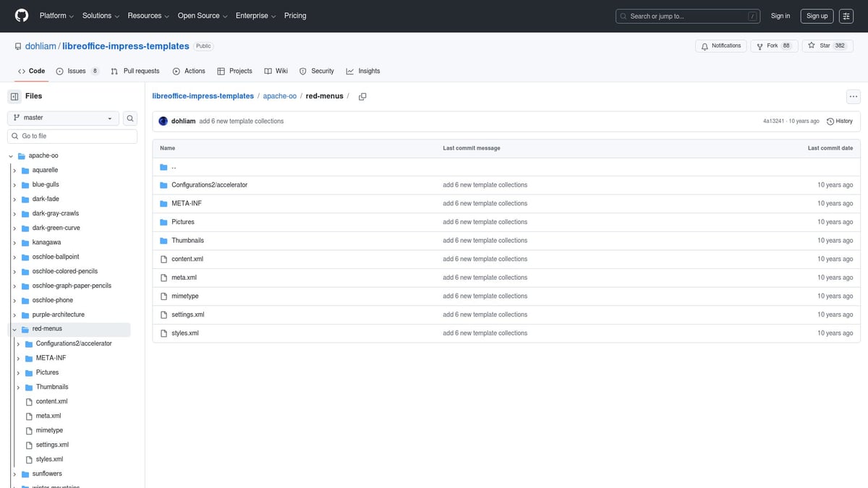
Task: Select mimetype file in sidebar tree
Action: pos(49,430)
